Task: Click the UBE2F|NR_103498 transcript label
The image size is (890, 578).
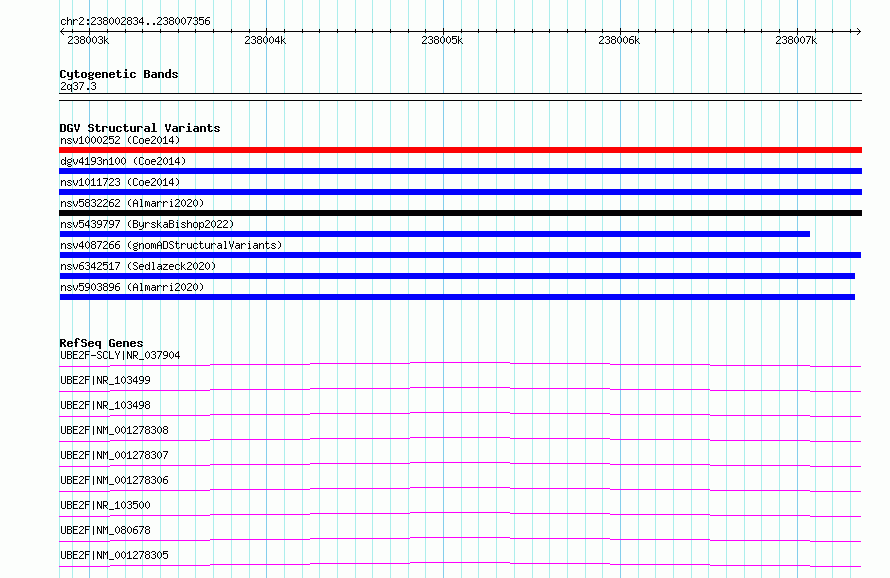Action: (x=106, y=405)
